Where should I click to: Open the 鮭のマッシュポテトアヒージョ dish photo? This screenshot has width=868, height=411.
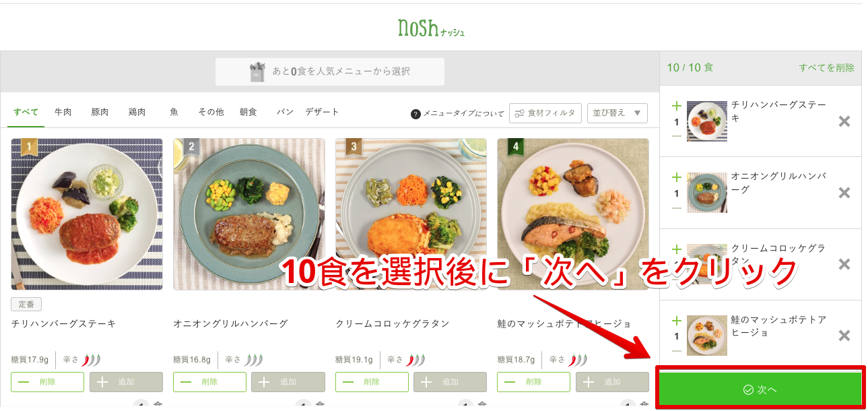[573, 214]
